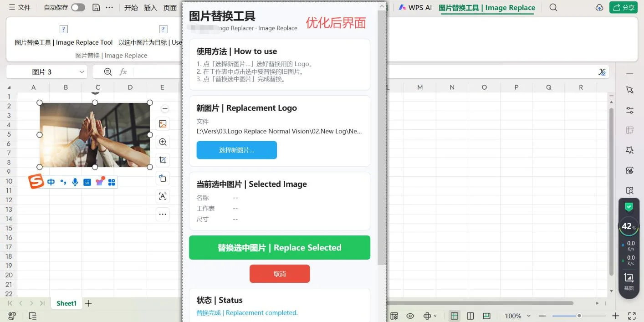Click the search magnifier icon in title bar
This screenshot has width=644, height=322.
pos(553,7)
